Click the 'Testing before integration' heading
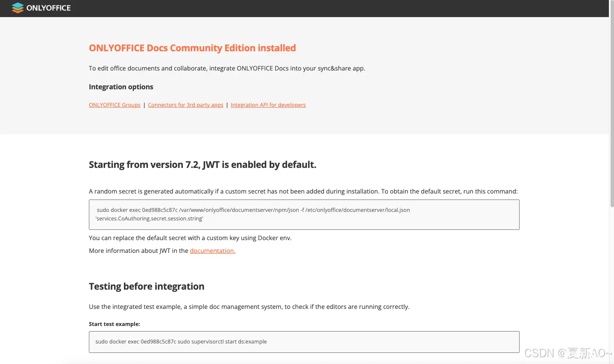The image size is (614, 364). pyautogui.click(x=147, y=286)
